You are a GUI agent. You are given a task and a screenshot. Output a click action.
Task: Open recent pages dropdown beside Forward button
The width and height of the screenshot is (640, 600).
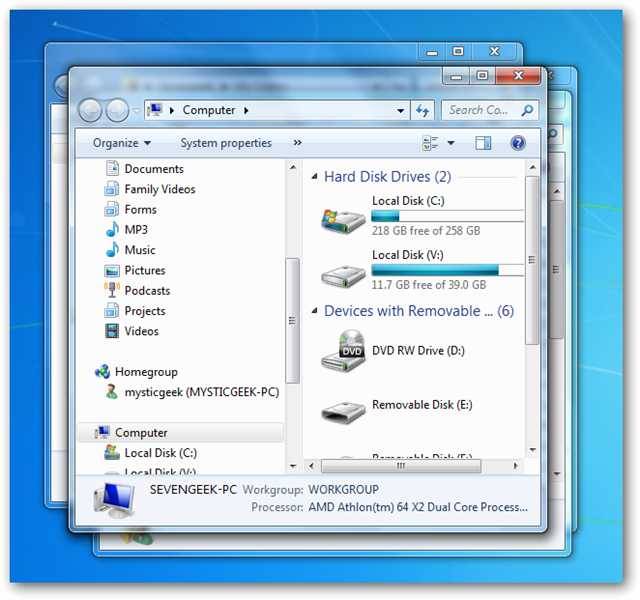[x=136, y=110]
